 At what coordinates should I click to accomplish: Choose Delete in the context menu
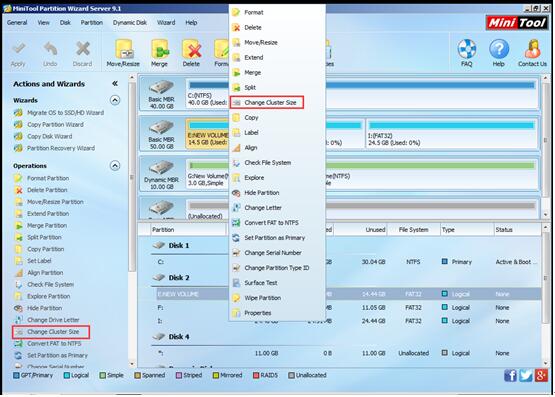point(278,27)
